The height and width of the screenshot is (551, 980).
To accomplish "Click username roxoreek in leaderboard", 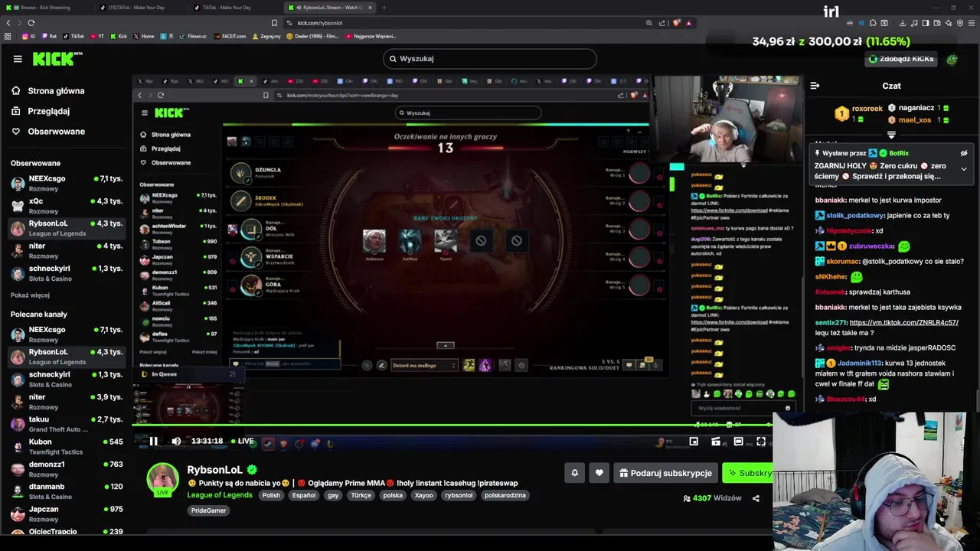I will [867, 109].
